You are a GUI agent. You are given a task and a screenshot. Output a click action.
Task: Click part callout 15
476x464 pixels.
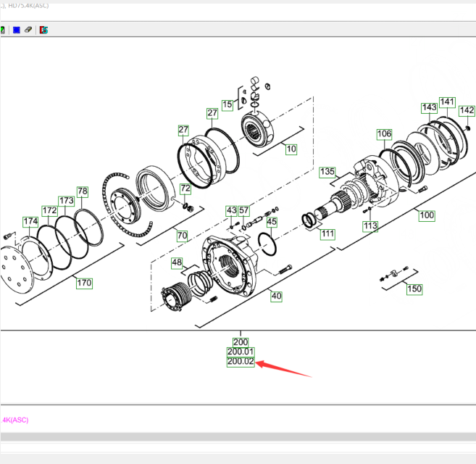coord(227,105)
